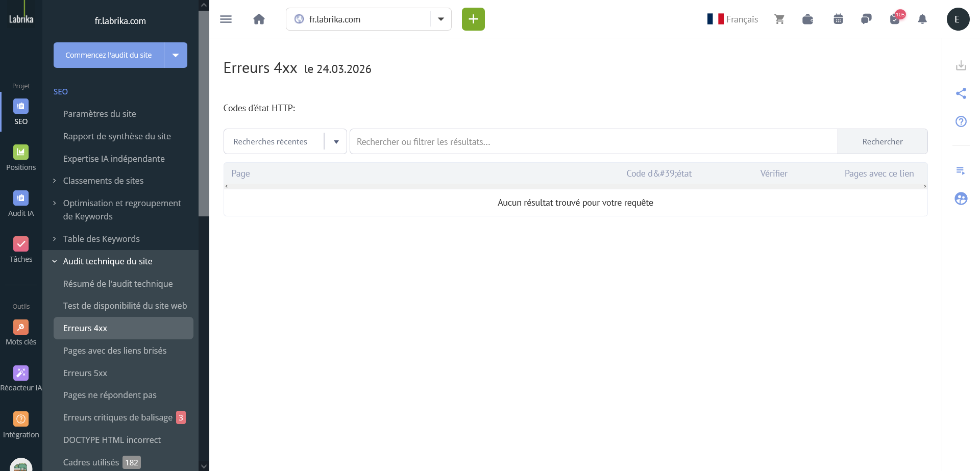Click the table horizontal scrollbar
980x471 pixels.
click(575, 186)
